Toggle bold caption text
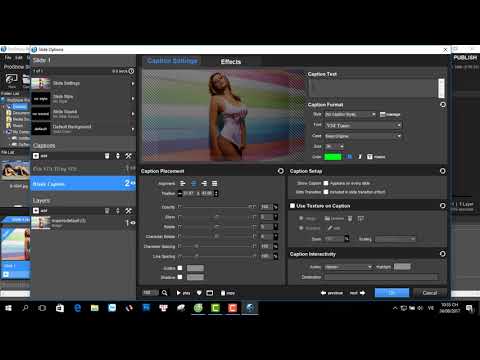This screenshot has height=360, width=480. (349, 156)
